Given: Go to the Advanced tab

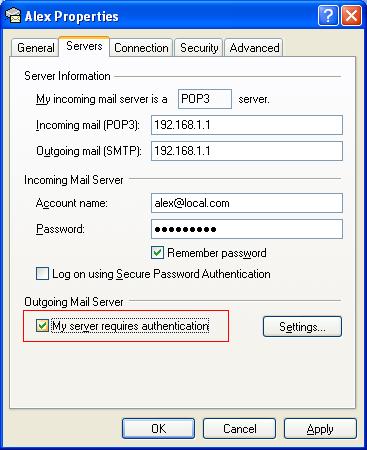Looking at the screenshot, I should click(254, 48).
